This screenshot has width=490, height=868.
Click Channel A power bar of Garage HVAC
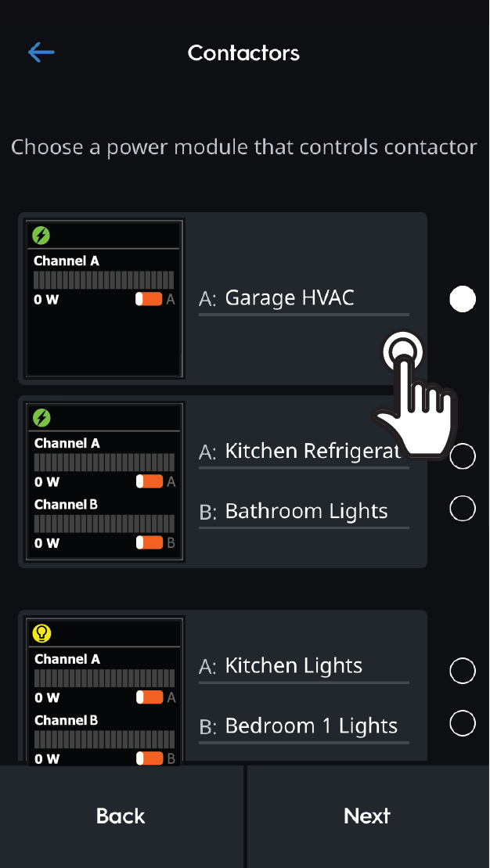click(x=103, y=280)
